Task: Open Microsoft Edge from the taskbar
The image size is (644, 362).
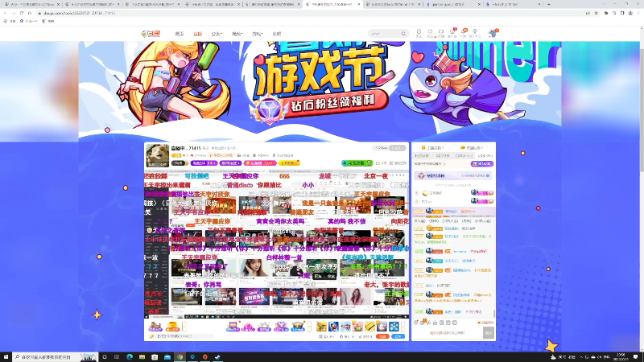Action: coord(130,357)
